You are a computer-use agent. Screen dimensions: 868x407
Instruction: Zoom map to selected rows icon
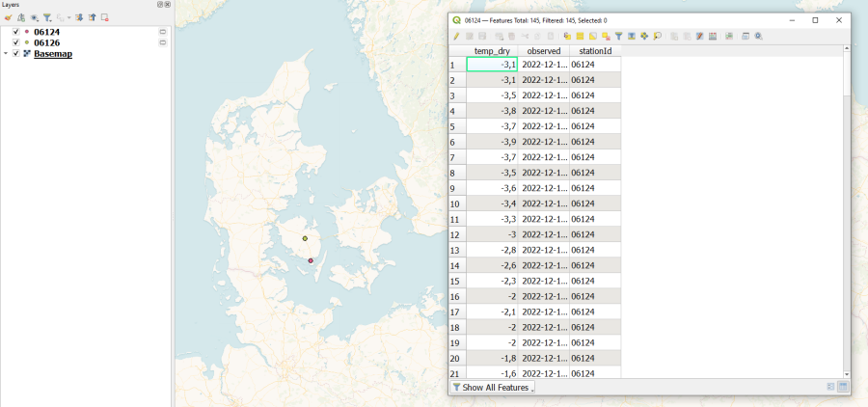(657, 36)
